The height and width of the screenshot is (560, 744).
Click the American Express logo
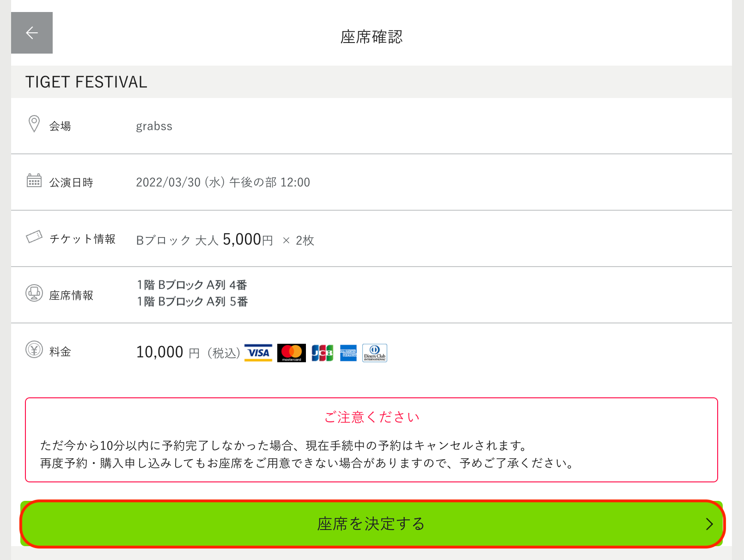(348, 353)
